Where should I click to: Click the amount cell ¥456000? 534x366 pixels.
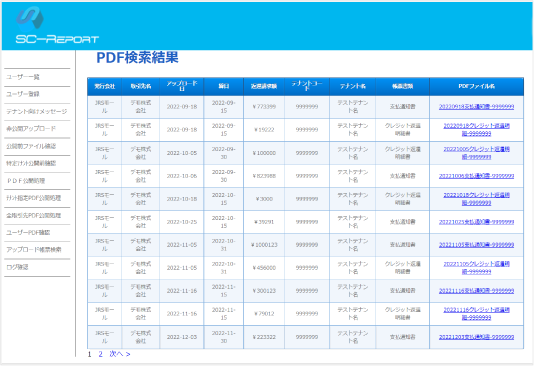(264, 268)
